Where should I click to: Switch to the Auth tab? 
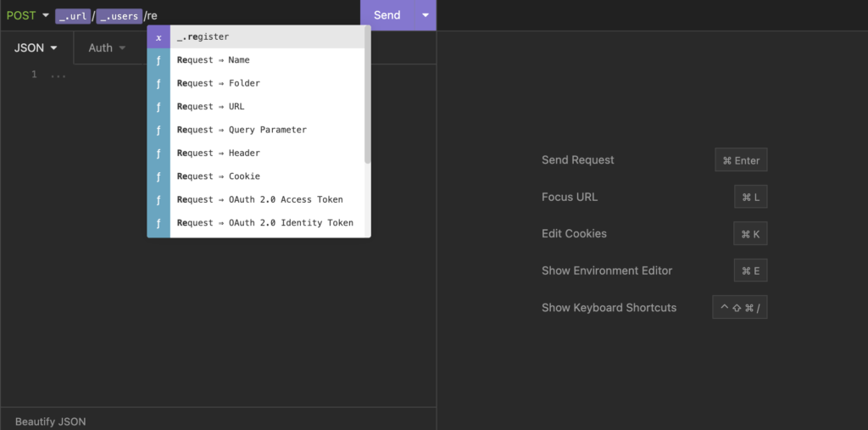107,47
